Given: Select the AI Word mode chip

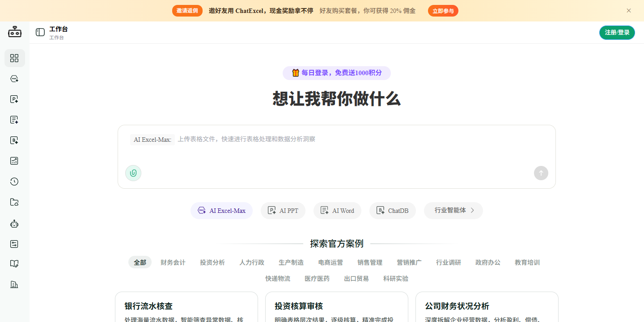Looking at the screenshot, I should pos(337,211).
